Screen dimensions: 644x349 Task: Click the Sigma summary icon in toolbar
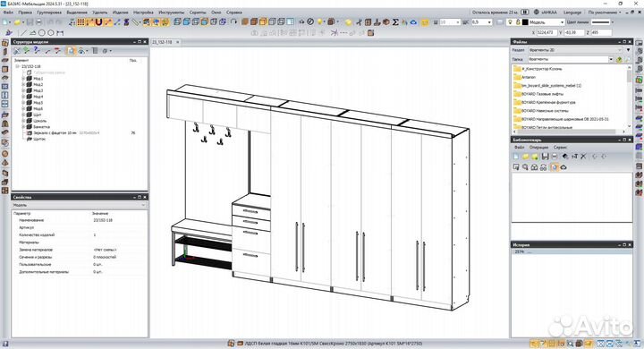click(x=395, y=22)
